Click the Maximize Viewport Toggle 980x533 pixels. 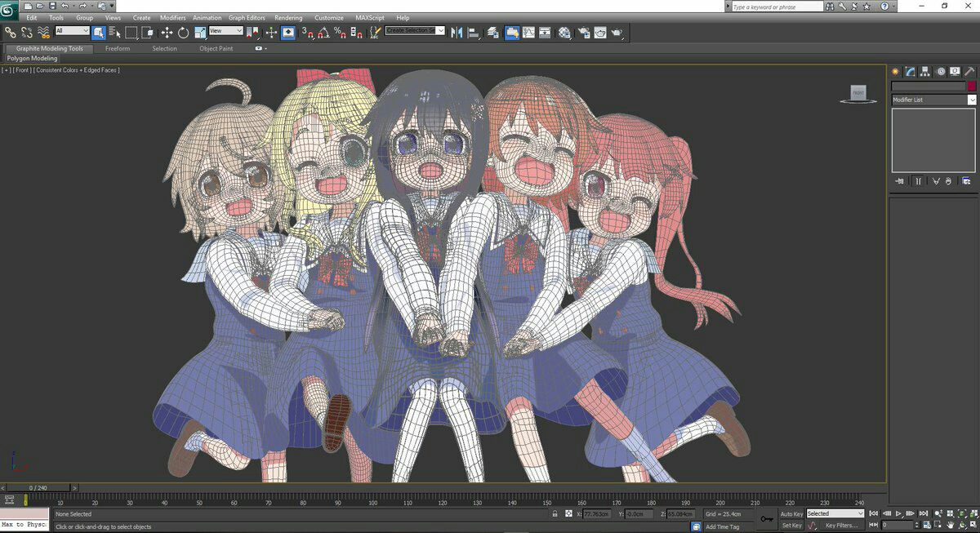974,525
